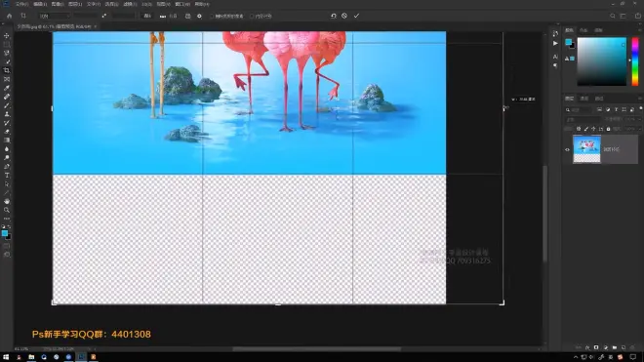Open the Layer menu
Image resolution: width=644 pixels, height=362 pixels.
click(75, 4)
